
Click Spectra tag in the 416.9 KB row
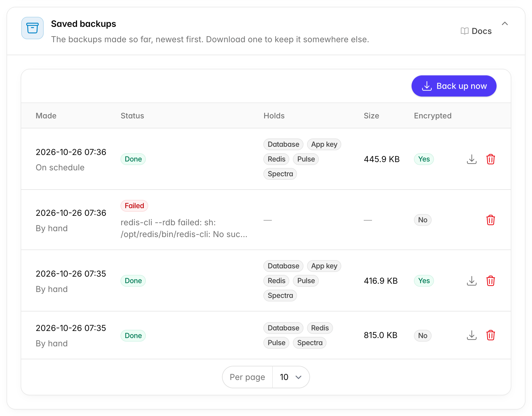280,296
